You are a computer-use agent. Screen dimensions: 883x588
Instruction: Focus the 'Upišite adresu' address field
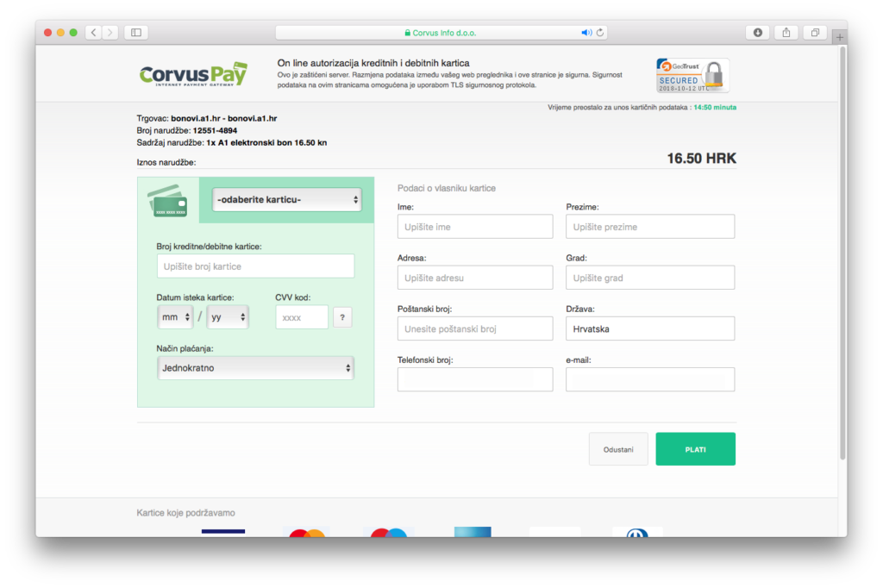point(475,278)
